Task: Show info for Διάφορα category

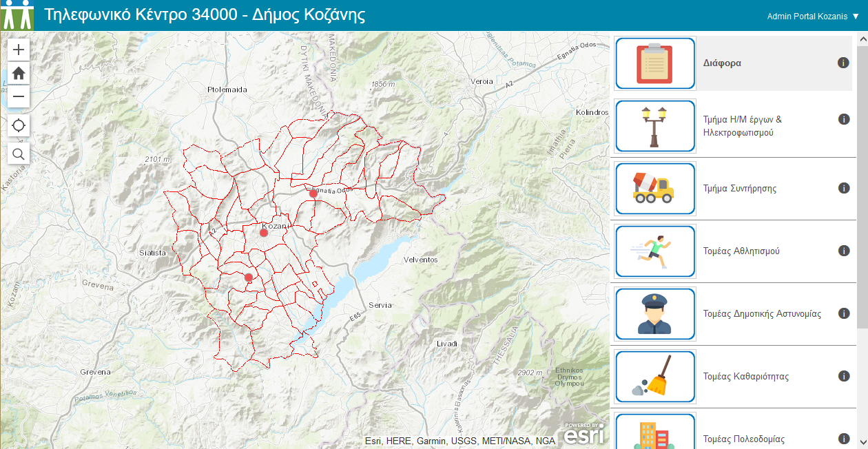Action: [x=843, y=63]
